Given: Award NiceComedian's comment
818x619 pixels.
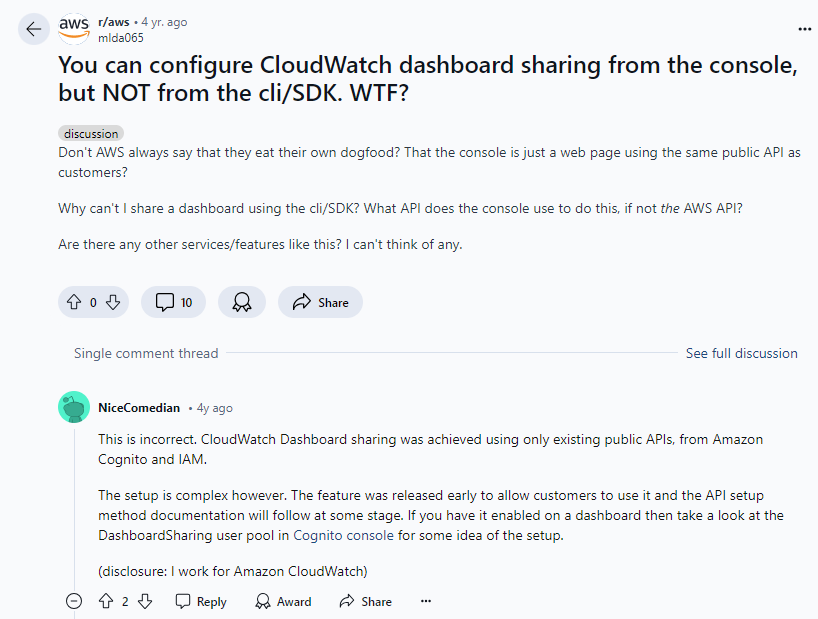Looking at the screenshot, I should tap(283, 601).
